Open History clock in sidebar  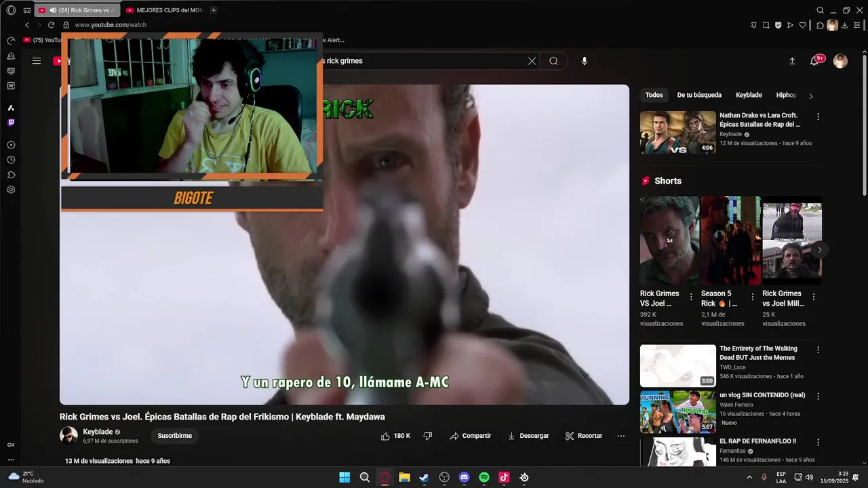click(x=11, y=160)
